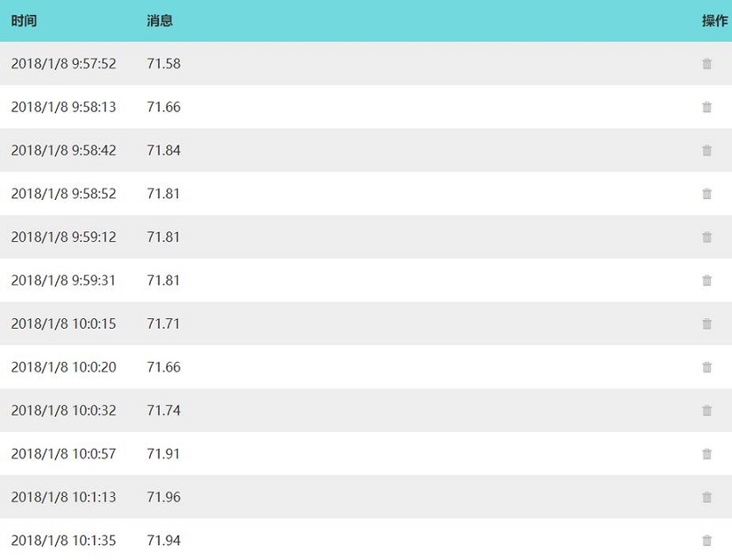This screenshot has height=560, width=732.
Task: Delete the 10:0:15 message
Action: (707, 324)
